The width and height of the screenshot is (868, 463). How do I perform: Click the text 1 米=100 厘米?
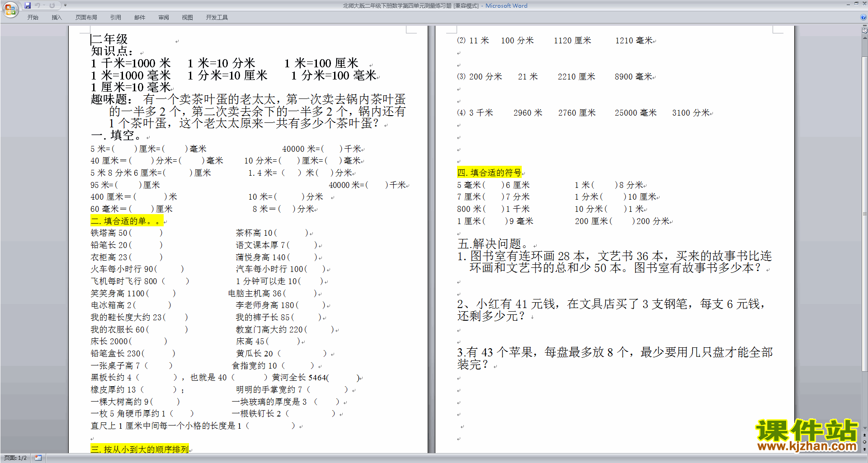coord(321,63)
